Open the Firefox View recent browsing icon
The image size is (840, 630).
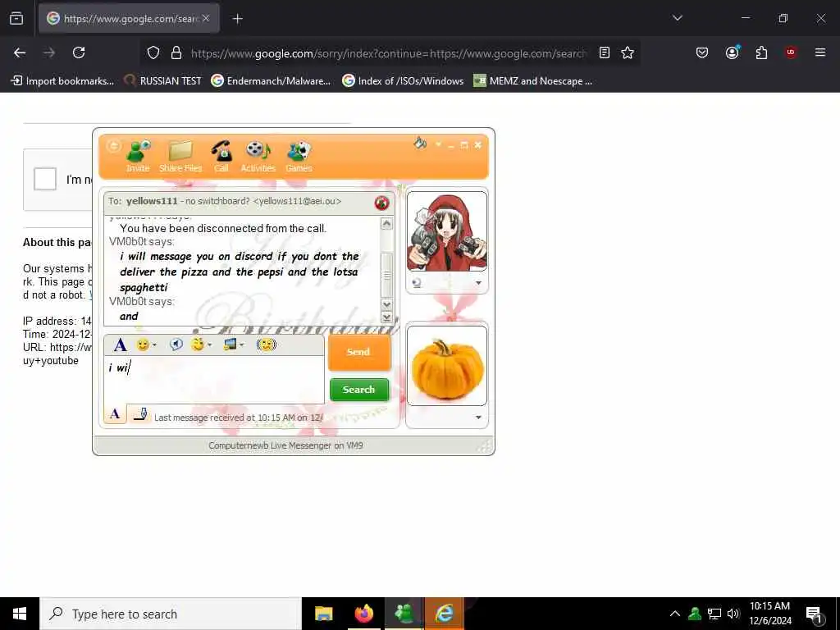pos(16,19)
